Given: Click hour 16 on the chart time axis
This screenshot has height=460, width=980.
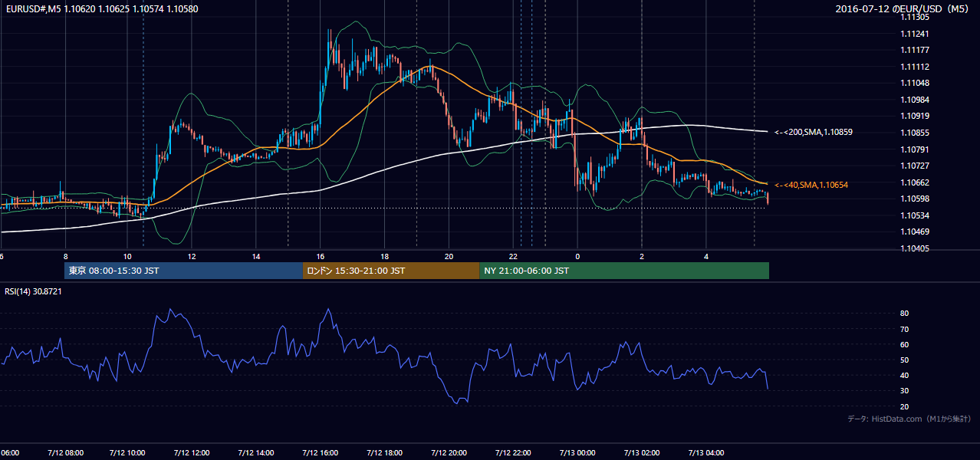Looking at the screenshot, I should [321, 256].
